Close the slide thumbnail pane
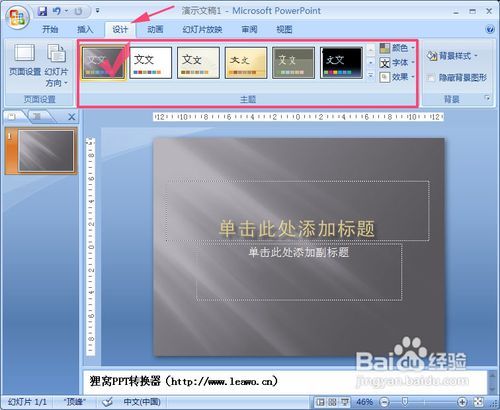This screenshot has width=500, height=410. 72,117
